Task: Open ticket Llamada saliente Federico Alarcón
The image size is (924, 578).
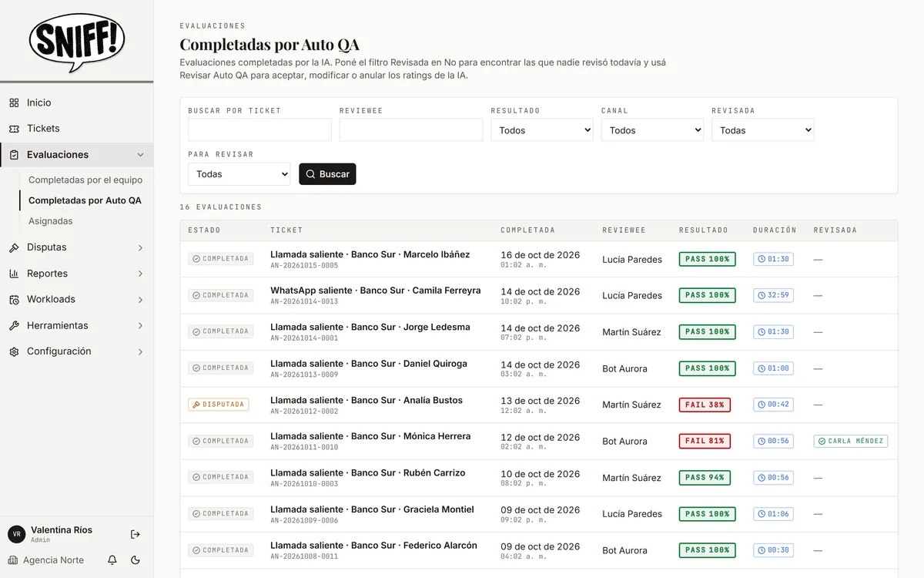Action: 373,546
